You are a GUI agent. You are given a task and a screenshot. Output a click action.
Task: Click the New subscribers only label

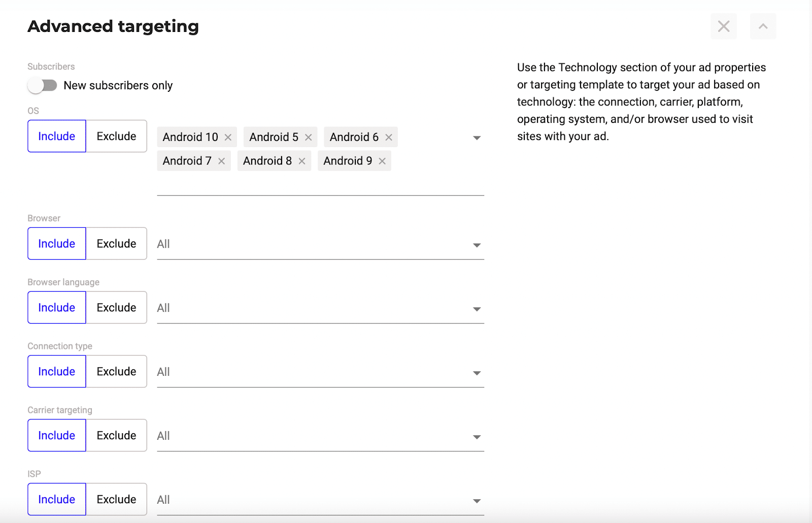tap(118, 85)
